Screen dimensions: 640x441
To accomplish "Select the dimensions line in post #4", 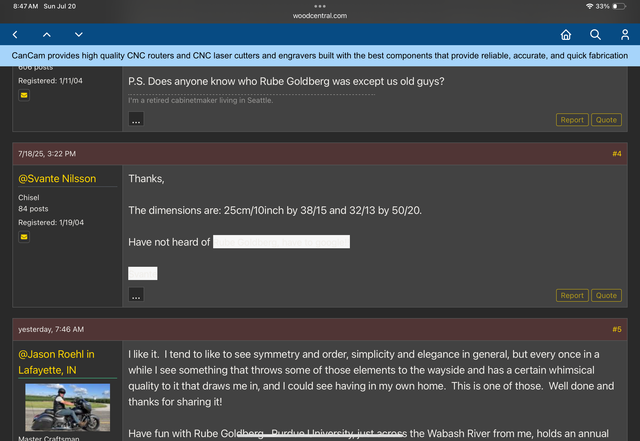I will pyautogui.click(x=275, y=210).
